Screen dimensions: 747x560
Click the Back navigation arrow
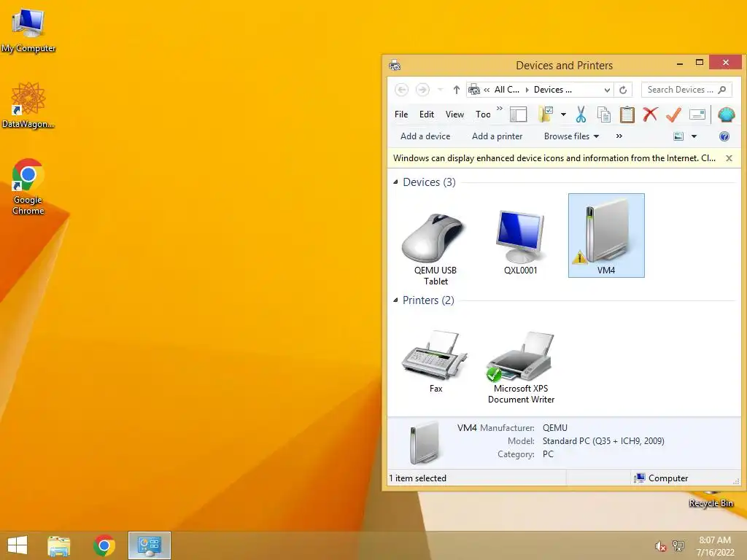click(402, 90)
